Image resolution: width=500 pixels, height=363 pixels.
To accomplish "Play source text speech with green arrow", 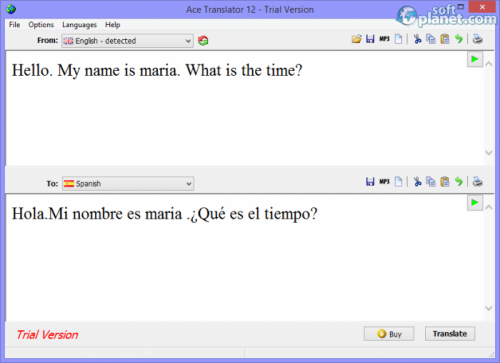I will point(475,59).
